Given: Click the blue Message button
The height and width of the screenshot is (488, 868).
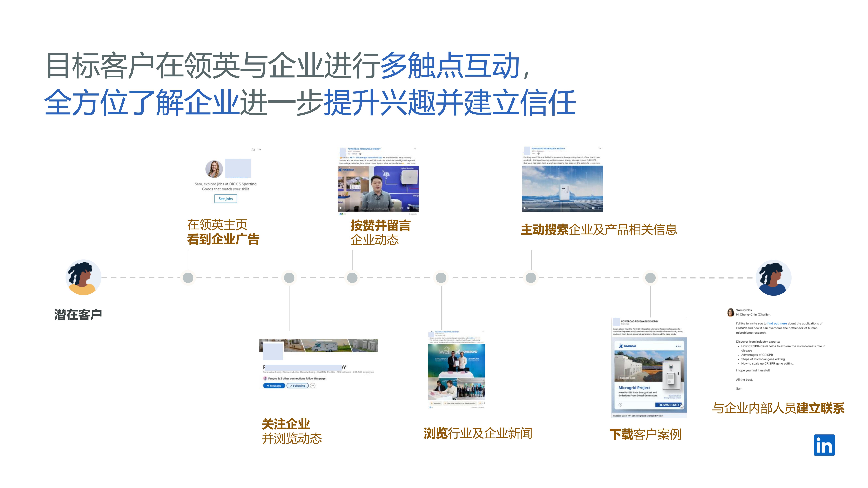Looking at the screenshot, I should pos(274,386).
